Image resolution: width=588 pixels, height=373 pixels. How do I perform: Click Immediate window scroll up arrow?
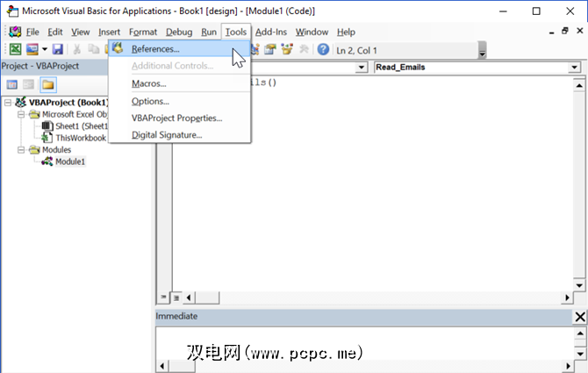pyautogui.click(x=580, y=334)
